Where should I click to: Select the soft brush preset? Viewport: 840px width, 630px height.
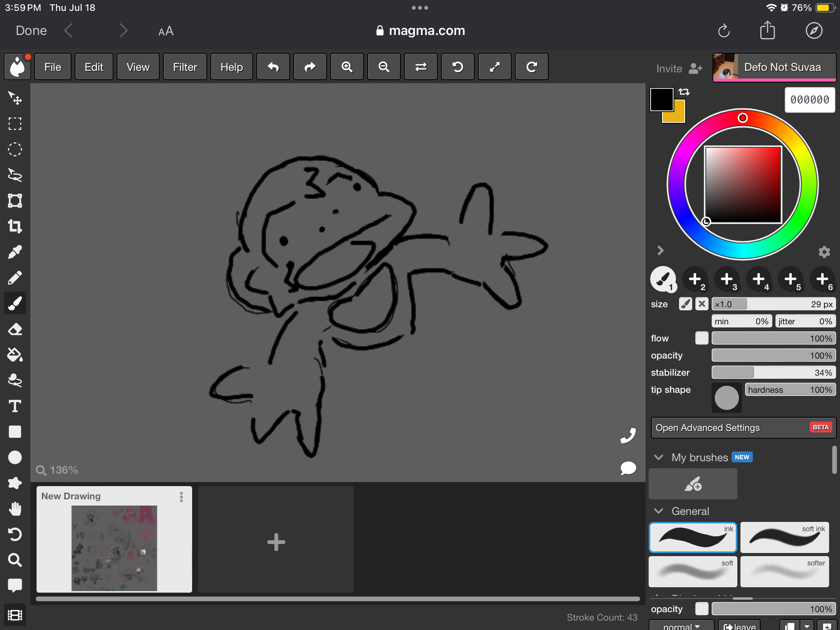[x=693, y=572]
